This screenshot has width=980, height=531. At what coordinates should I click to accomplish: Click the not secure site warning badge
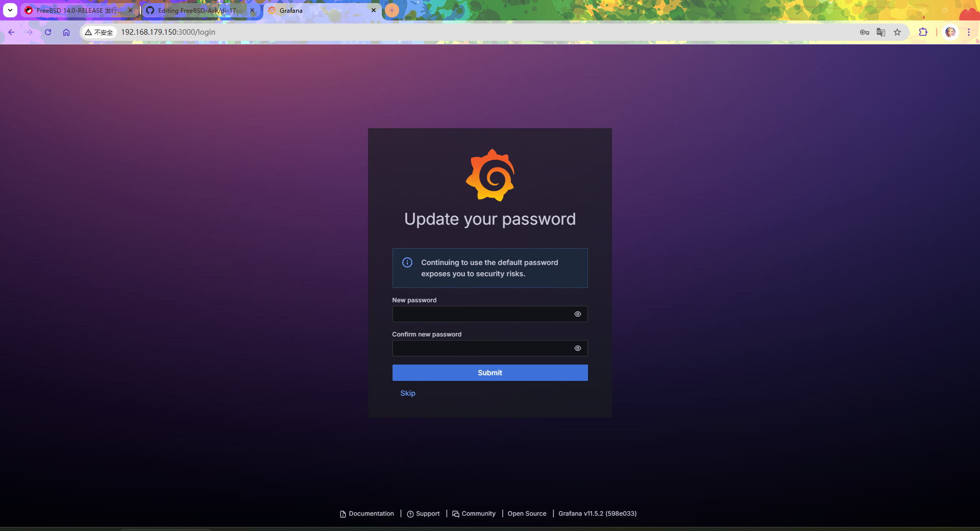coord(99,32)
